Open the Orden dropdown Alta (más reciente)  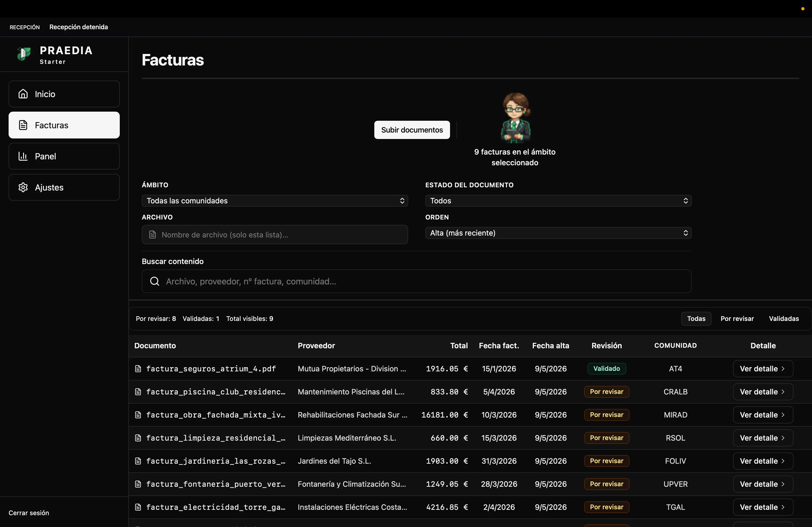pyautogui.click(x=558, y=233)
